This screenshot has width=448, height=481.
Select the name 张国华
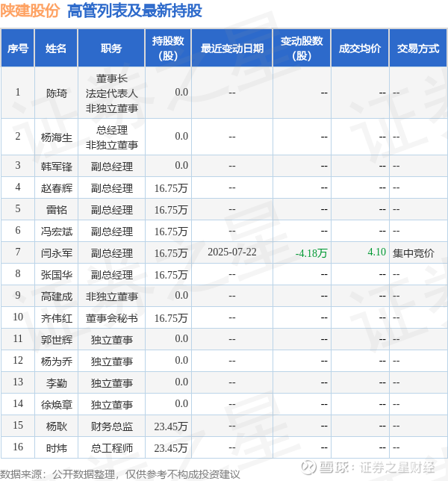pos(57,275)
